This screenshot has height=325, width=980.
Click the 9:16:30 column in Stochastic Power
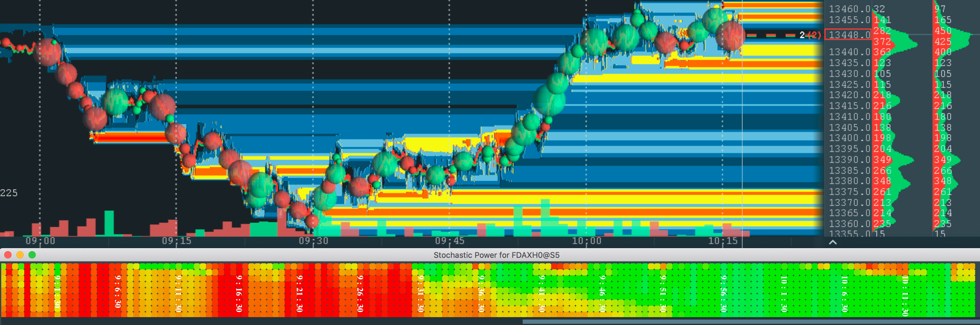point(239,294)
